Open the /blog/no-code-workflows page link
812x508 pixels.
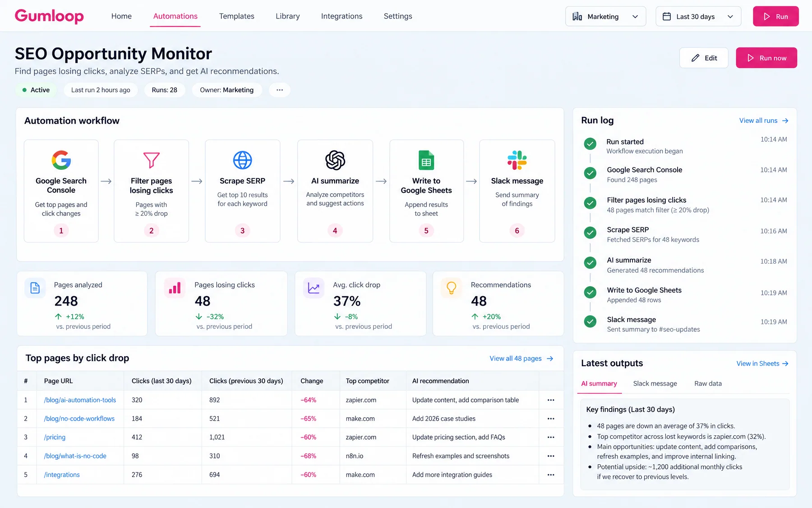(x=79, y=419)
